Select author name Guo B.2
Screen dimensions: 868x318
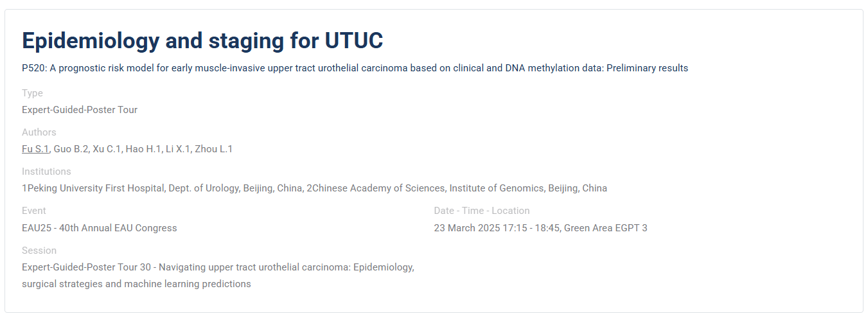[71, 149]
